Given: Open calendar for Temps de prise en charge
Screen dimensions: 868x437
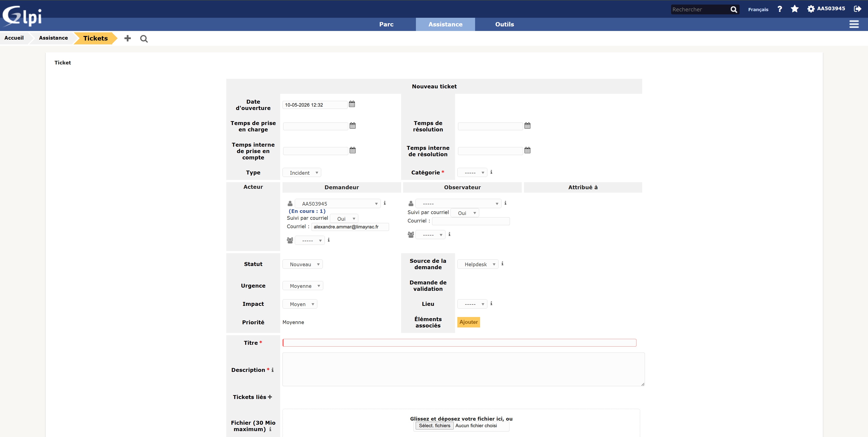Looking at the screenshot, I should pyautogui.click(x=352, y=125).
